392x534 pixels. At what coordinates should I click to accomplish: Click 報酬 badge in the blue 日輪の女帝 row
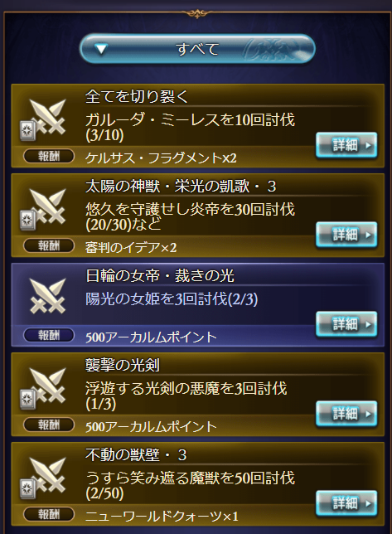click(x=49, y=335)
